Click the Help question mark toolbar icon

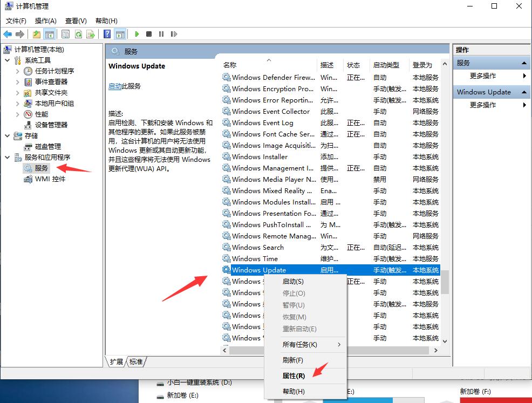pyautogui.click(x=107, y=34)
